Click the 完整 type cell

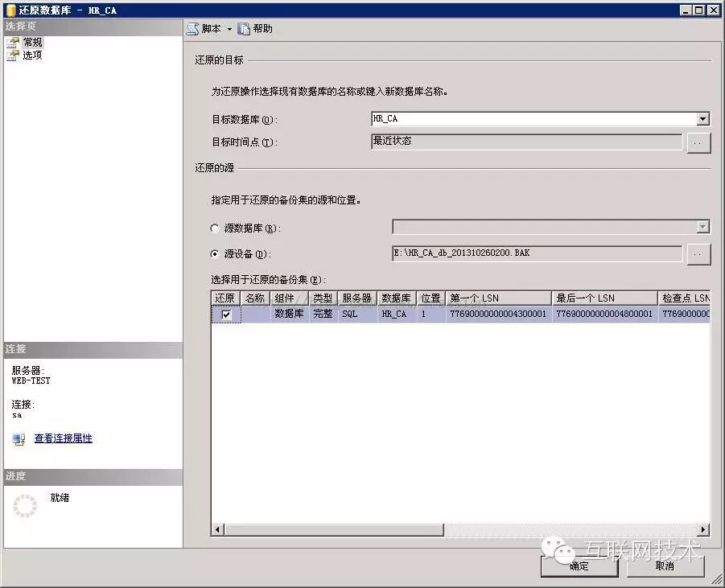323,314
